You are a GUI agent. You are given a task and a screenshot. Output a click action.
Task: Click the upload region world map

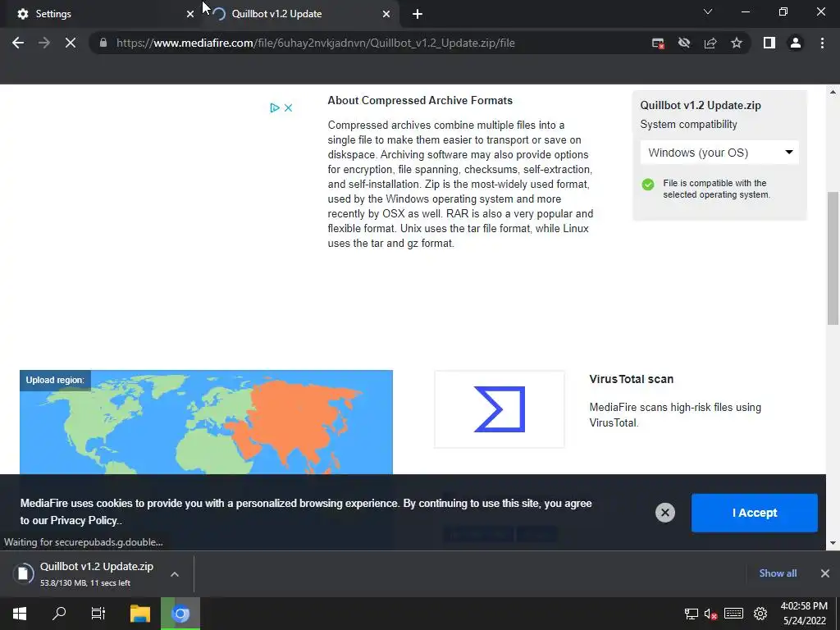pos(206,422)
